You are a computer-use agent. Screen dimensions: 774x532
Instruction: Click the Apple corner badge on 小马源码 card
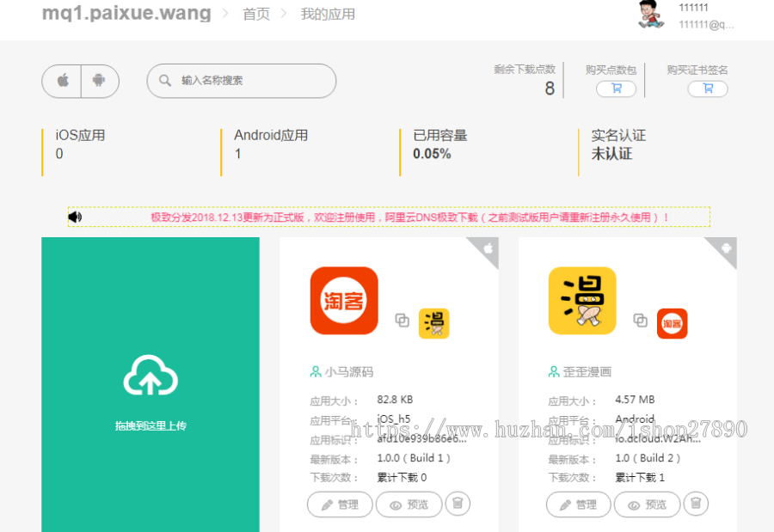[488, 249]
